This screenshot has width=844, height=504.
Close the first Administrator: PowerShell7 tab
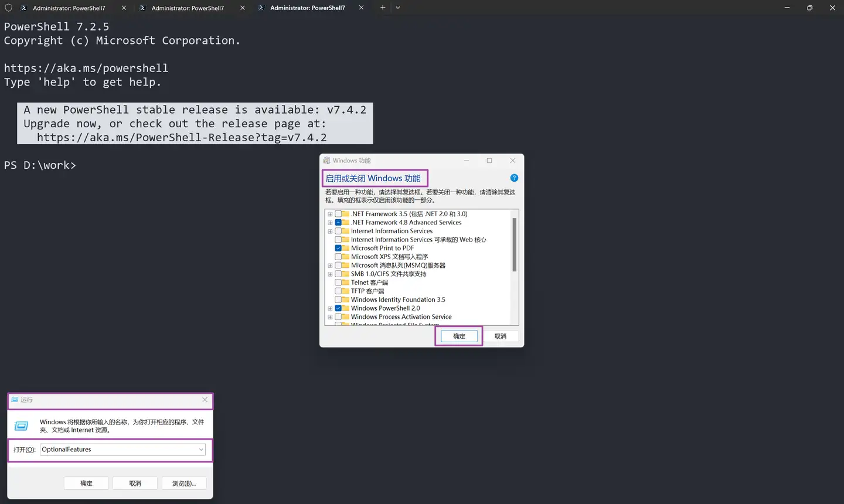tap(124, 8)
